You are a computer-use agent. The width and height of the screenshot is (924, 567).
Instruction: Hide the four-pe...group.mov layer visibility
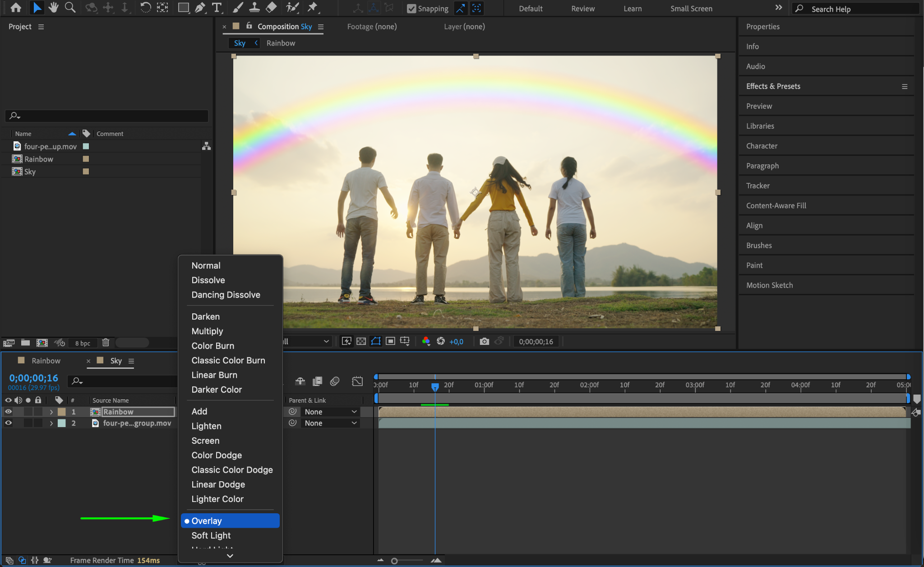(x=8, y=423)
